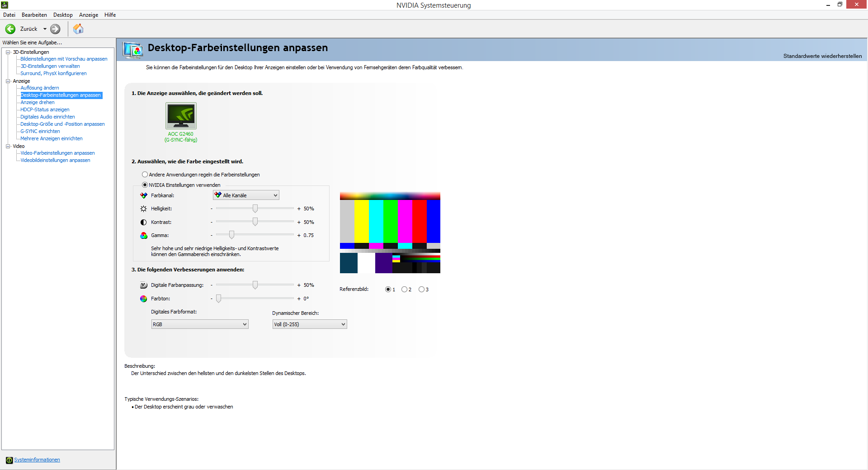Select 'NVIDIA Einstellungen verwenden' radio button
This screenshot has height=470, width=868.
(145, 185)
